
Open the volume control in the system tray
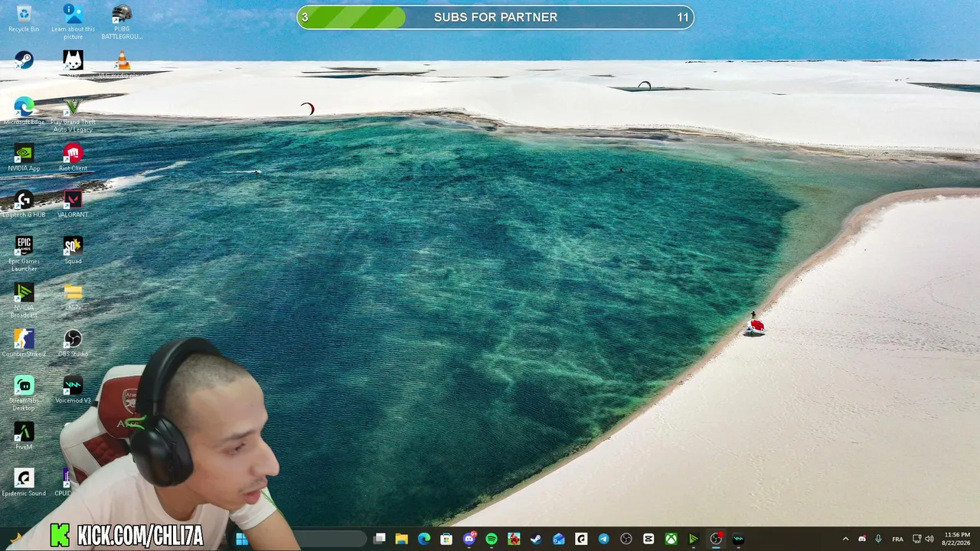click(929, 539)
